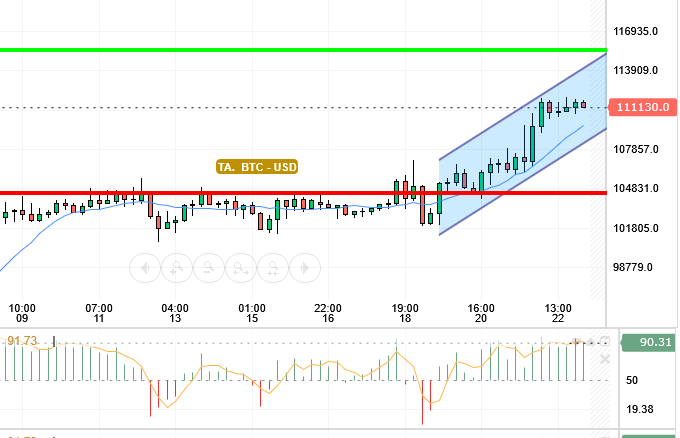Click the 19:00 18 time axis label

tap(405, 313)
